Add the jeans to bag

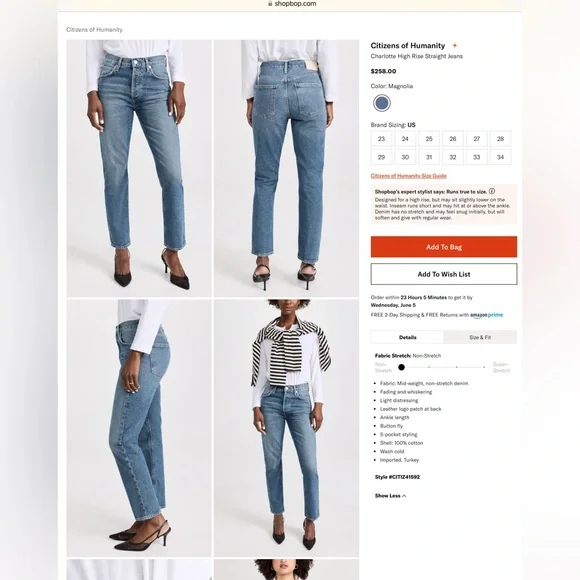pyautogui.click(x=444, y=247)
